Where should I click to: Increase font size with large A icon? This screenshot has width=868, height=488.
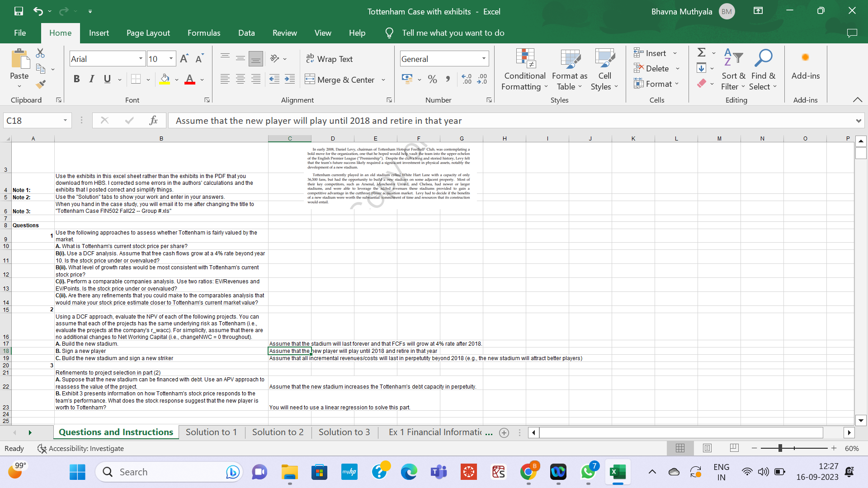coord(184,59)
